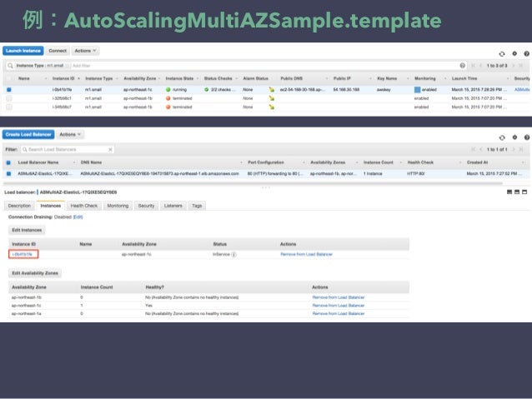This screenshot has height=399, width=532.
Task: Sort by the Load Balancer Name column arrow
Action: (74, 162)
